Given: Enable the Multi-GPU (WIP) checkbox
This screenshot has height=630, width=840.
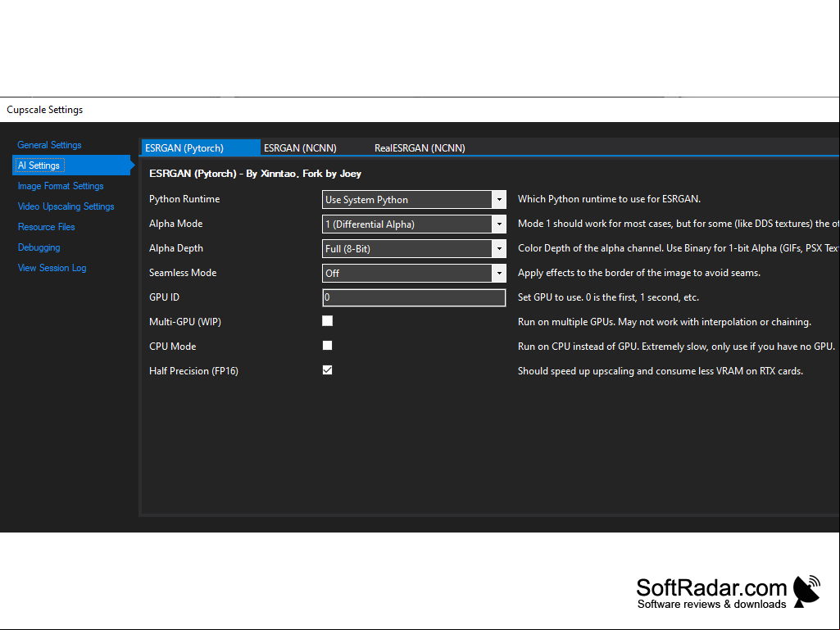Looking at the screenshot, I should pyautogui.click(x=327, y=321).
